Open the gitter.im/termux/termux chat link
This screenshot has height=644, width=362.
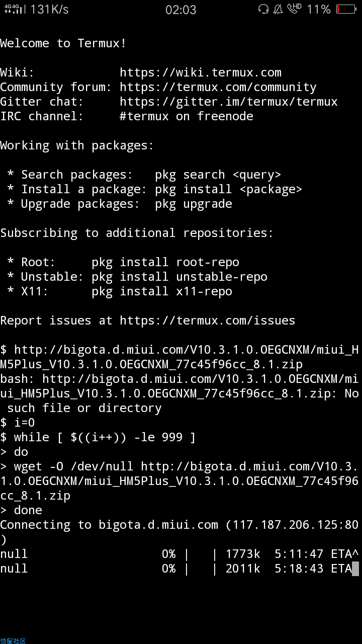click(229, 102)
